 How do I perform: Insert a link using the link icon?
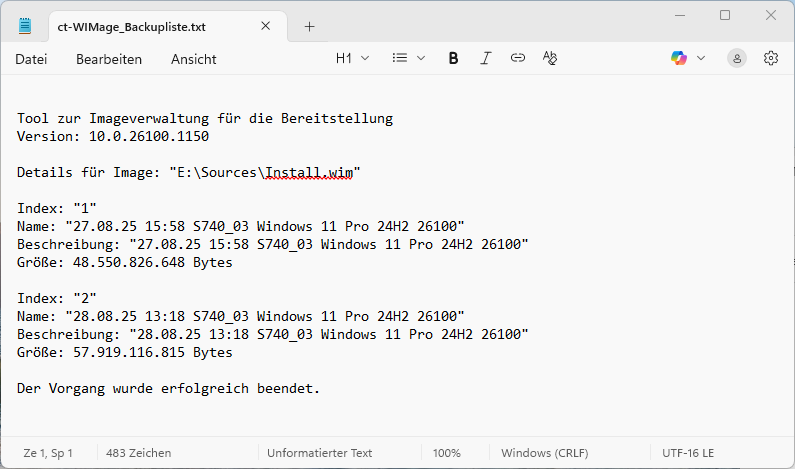coord(517,59)
